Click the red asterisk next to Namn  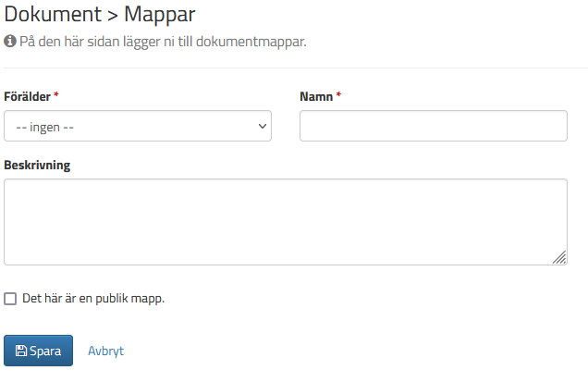click(338, 96)
